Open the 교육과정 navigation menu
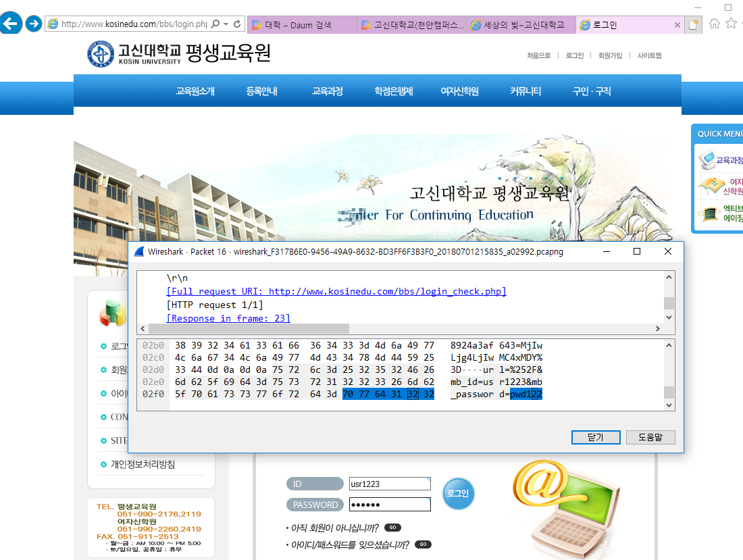 coord(328,91)
